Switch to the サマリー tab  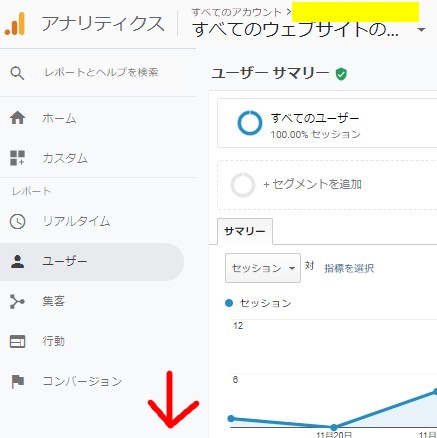[245, 231]
